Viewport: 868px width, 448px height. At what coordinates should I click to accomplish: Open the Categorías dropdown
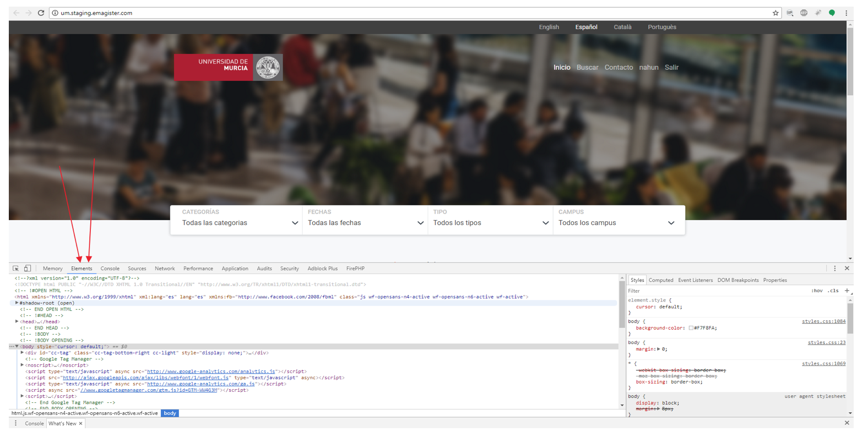point(236,220)
